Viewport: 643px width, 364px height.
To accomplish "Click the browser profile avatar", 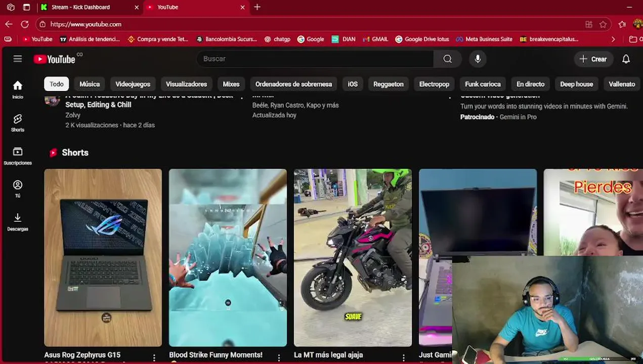I will (637, 24).
